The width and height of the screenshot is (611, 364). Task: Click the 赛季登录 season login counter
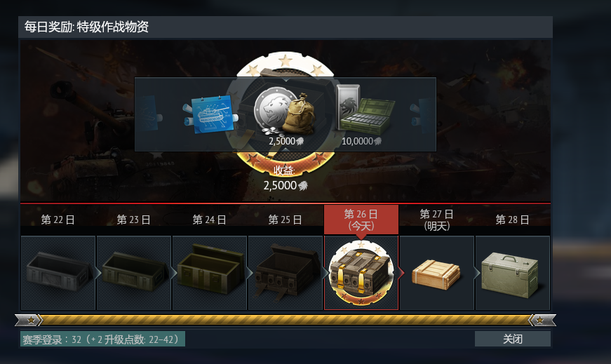(102, 339)
